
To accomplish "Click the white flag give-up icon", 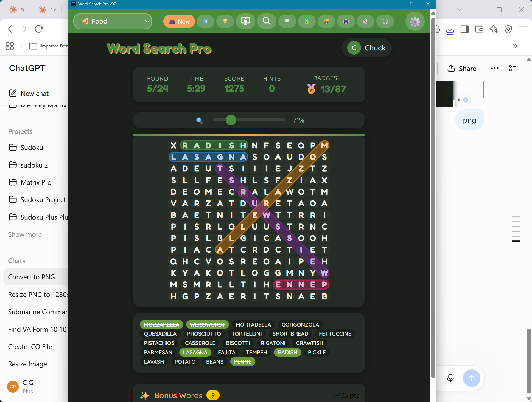I will pyautogui.click(x=287, y=21).
